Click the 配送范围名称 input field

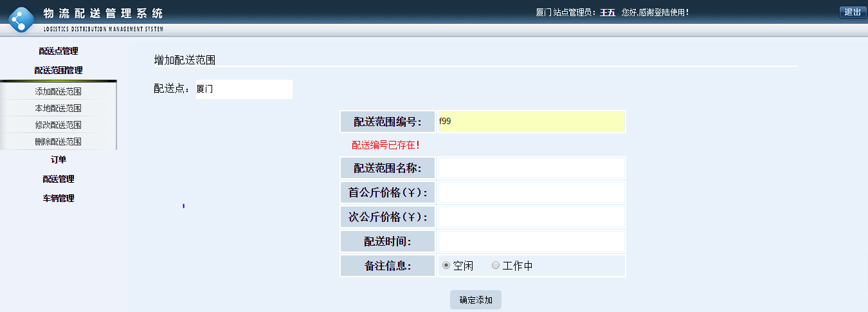(531, 168)
